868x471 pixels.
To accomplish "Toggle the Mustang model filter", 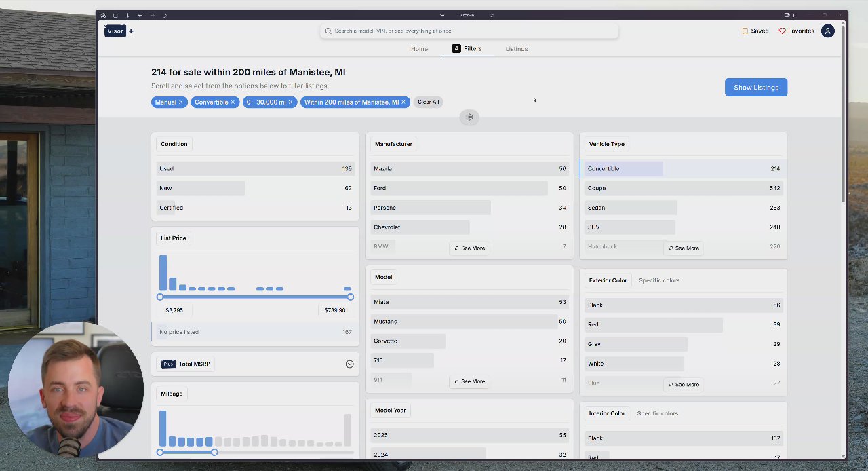I will [469, 322].
